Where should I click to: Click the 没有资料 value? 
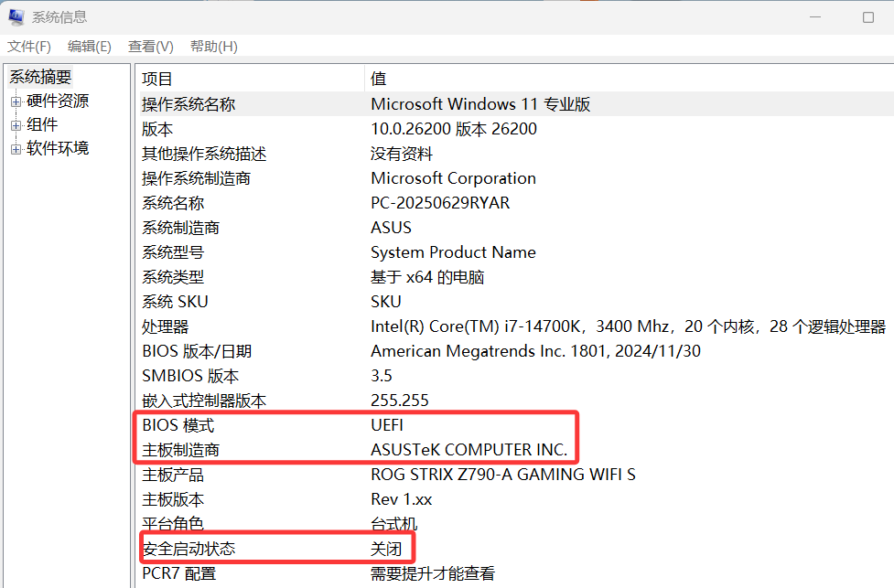tap(402, 154)
